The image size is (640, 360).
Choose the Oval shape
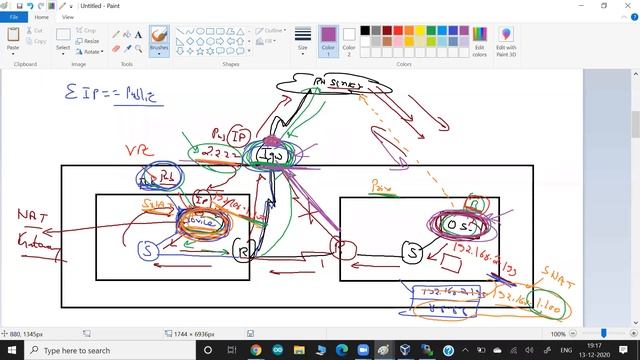tap(200, 31)
